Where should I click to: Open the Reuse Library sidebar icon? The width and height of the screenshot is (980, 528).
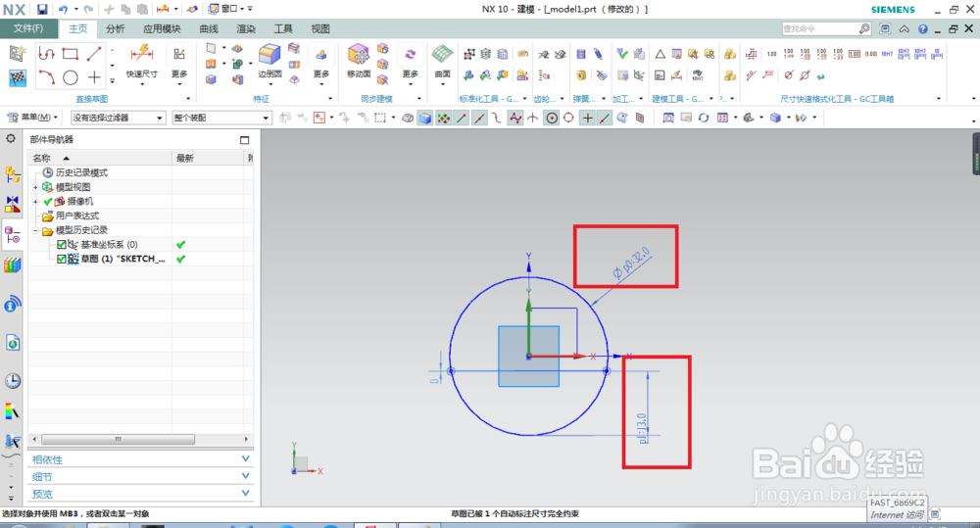click(x=12, y=265)
